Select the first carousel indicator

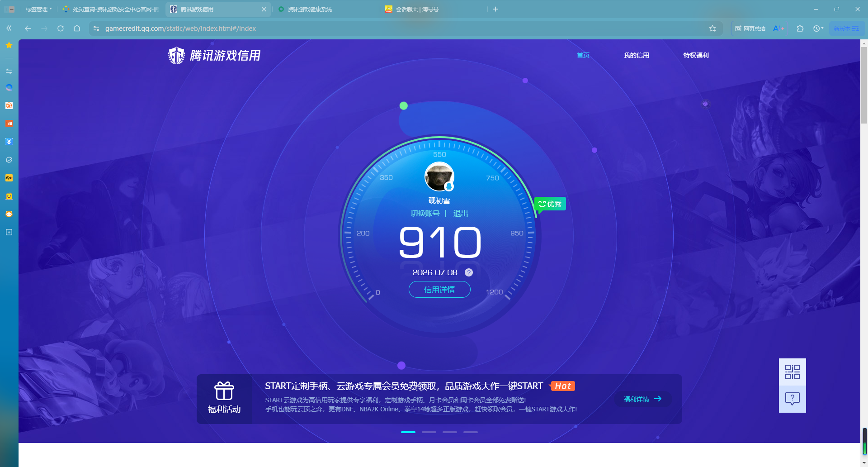(x=408, y=432)
